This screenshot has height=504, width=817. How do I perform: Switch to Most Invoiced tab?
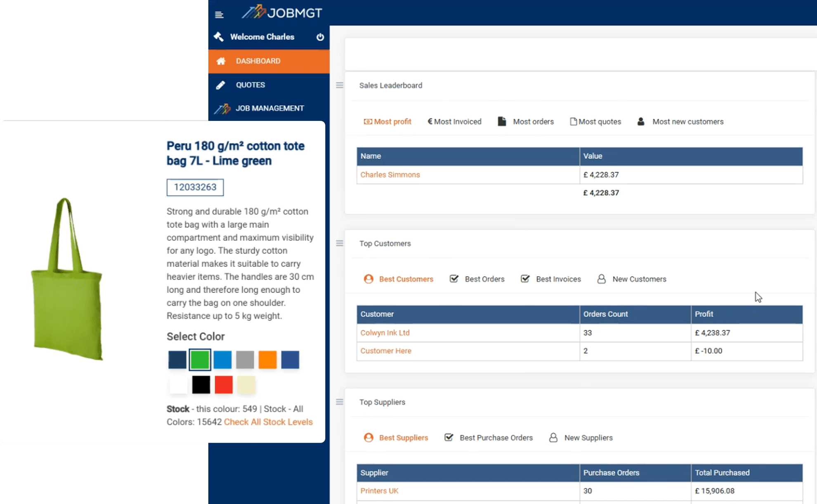[454, 122]
